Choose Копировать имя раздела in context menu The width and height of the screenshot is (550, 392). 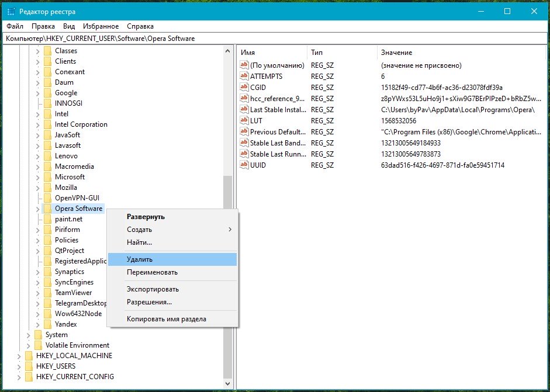point(172,319)
